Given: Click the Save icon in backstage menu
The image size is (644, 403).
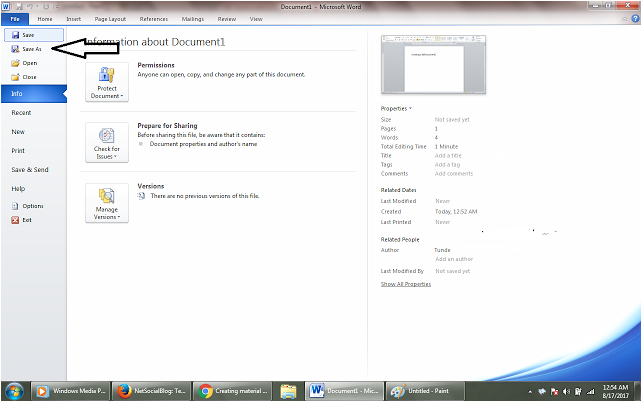Looking at the screenshot, I should pos(15,35).
